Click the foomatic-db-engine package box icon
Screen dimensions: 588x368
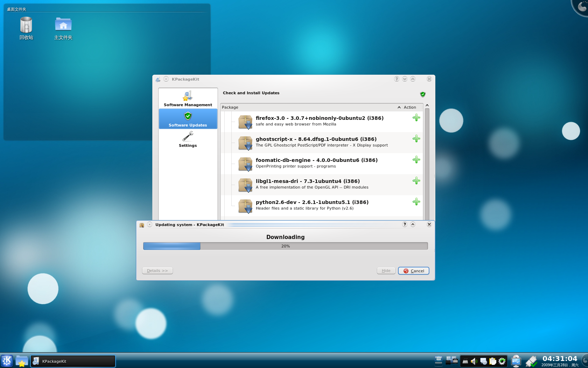point(245,164)
